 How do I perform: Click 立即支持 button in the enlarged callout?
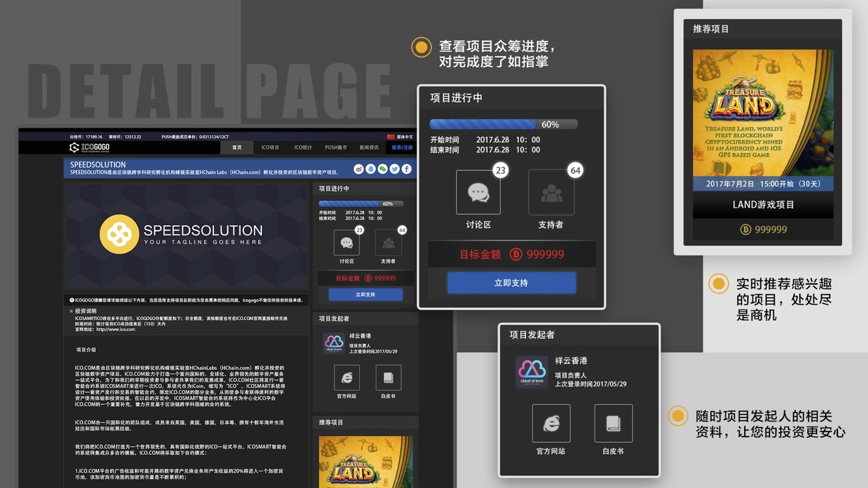pos(512,283)
